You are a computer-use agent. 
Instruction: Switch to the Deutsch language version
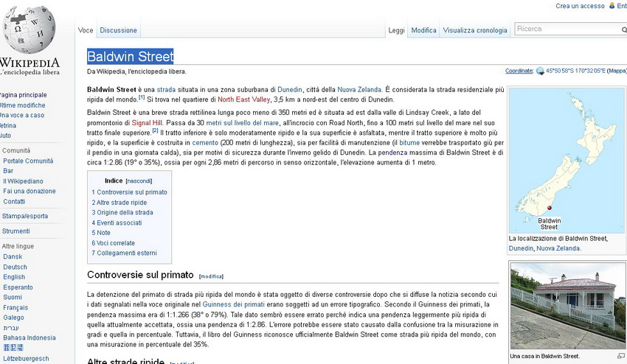coord(15,267)
